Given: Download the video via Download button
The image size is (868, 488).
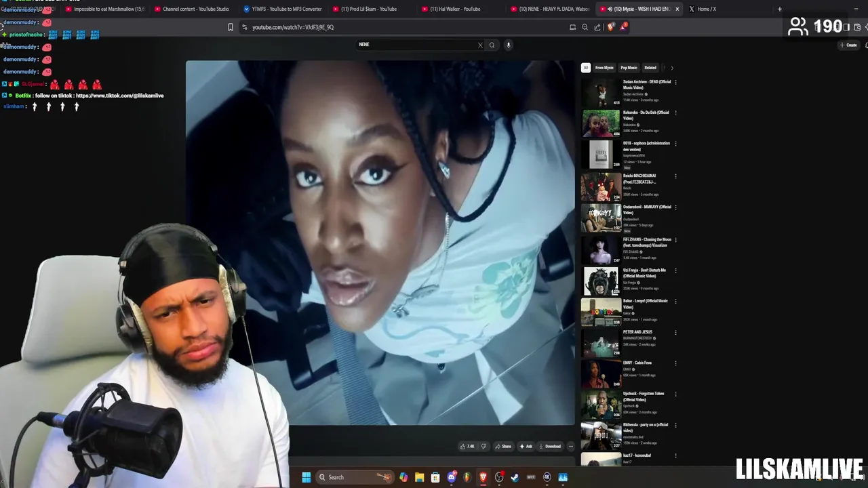Looking at the screenshot, I should 550,447.
